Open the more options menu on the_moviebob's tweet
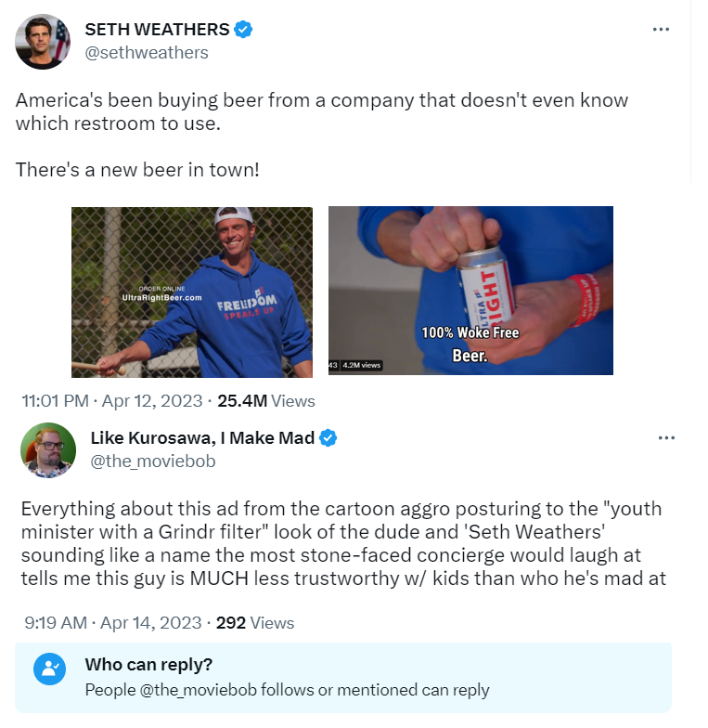The height and width of the screenshot is (728, 708). click(x=666, y=437)
